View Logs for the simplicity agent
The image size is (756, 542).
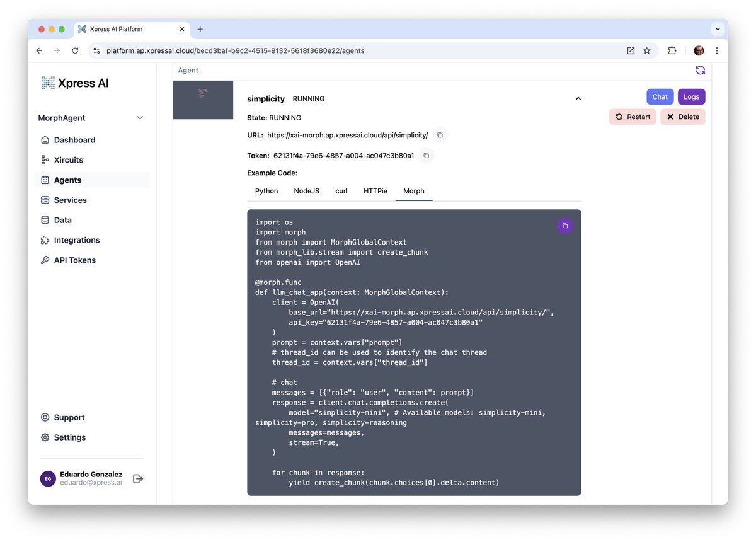[692, 97]
